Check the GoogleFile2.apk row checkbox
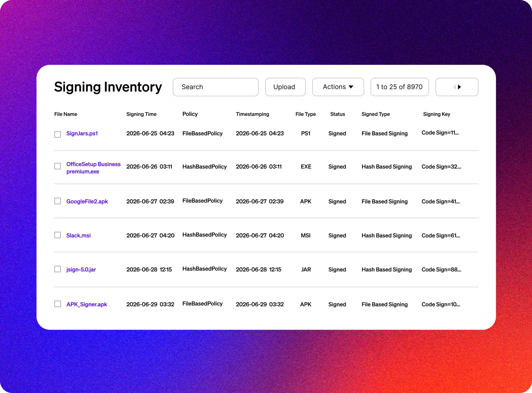Image resolution: width=532 pixels, height=393 pixels. point(57,201)
